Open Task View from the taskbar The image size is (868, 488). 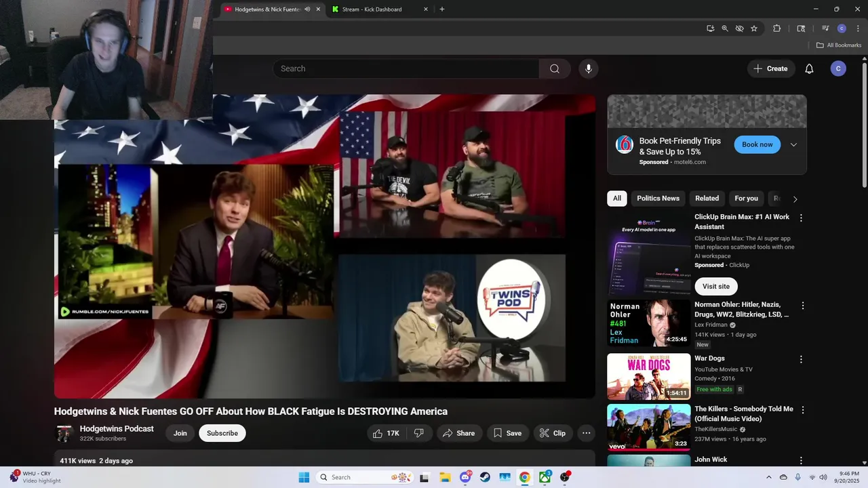tap(425, 477)
